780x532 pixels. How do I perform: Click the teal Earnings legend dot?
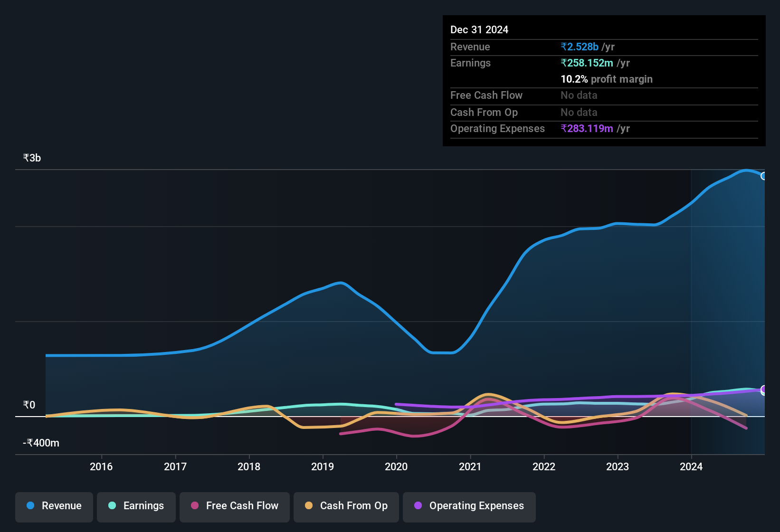point(113,506)
